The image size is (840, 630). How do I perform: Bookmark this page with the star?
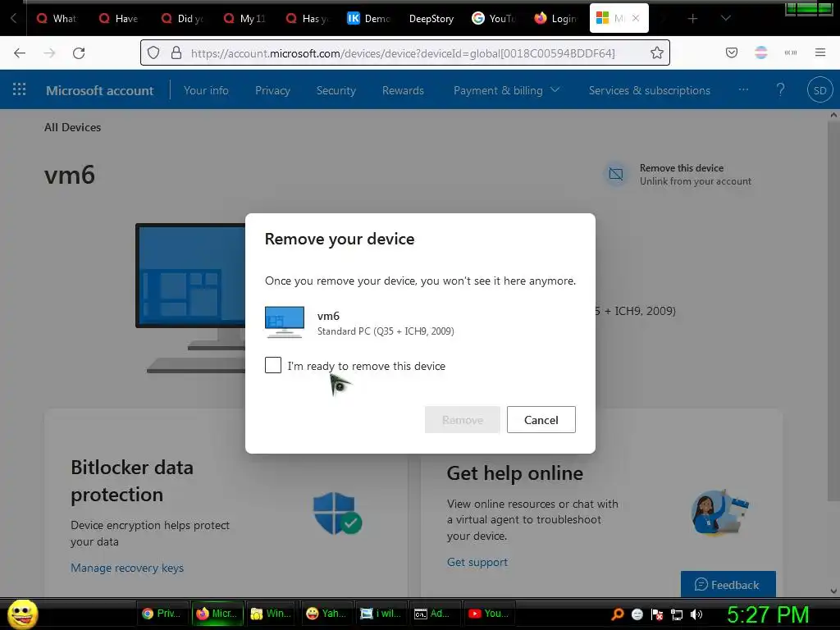[657, 52]
